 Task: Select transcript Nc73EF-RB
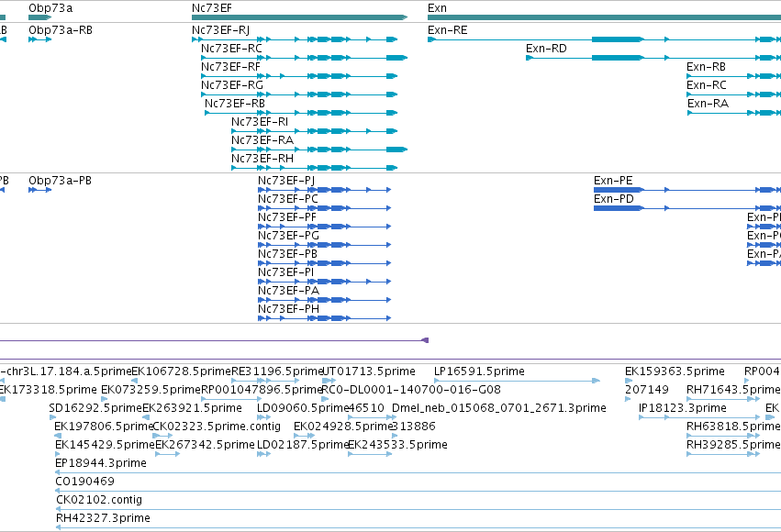pyautogui.click(x=235, y=104)
